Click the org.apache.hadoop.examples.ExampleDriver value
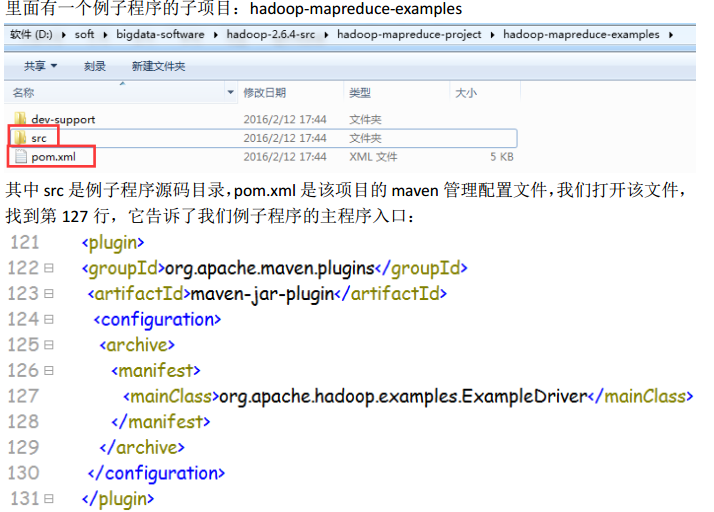Image resolution: width=714 pixels, height=512 pixels. tap(403, 397)
